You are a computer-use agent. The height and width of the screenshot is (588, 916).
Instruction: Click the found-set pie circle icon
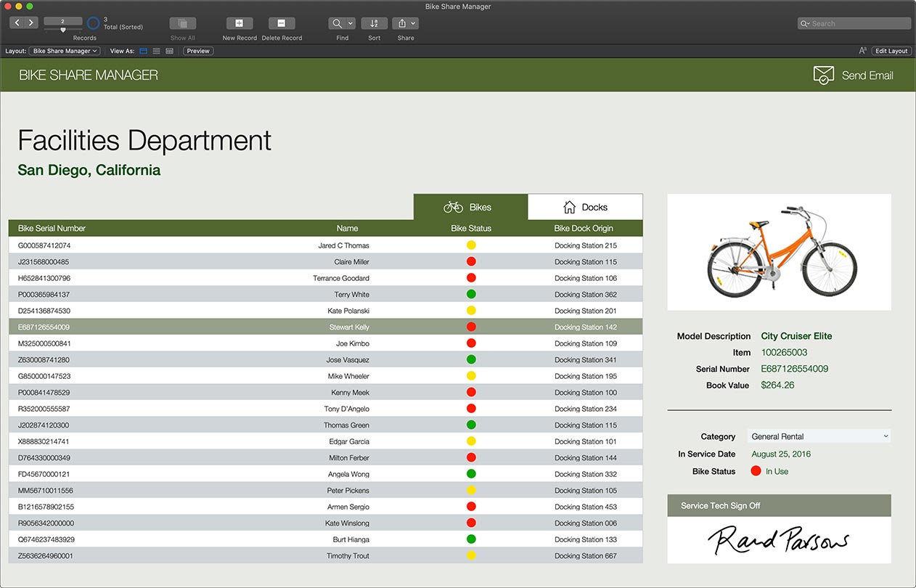(94, 23)
